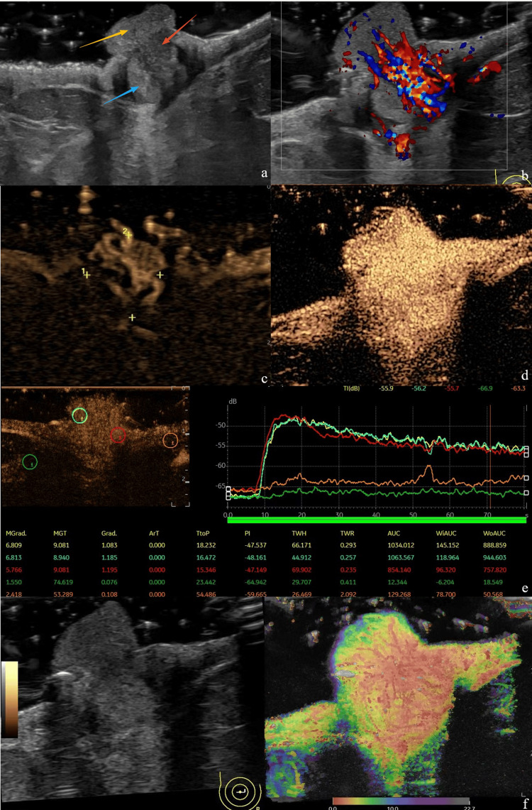Click the green curve endpoint square handle
Screen dimensions: 532x810
(x=526, y=493)
